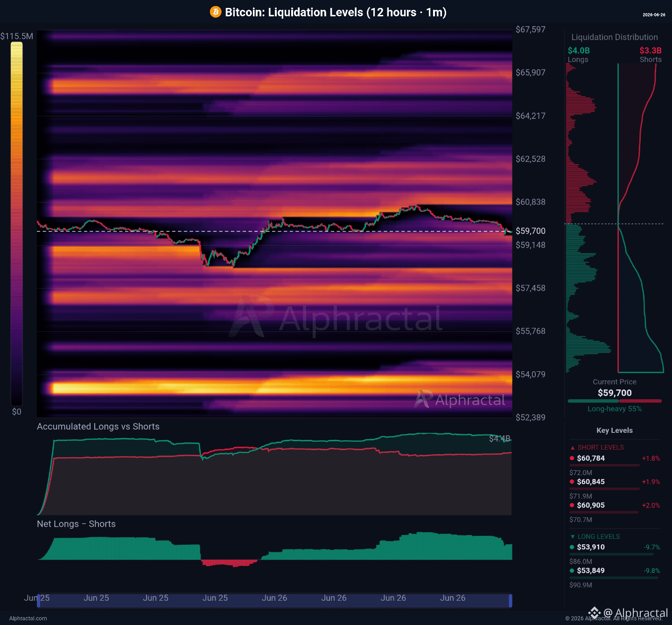Image resolution: width=672 pixels, height=625 pixels.
Task: Select the LONG LEVELS section label
Action: point(599,537)
